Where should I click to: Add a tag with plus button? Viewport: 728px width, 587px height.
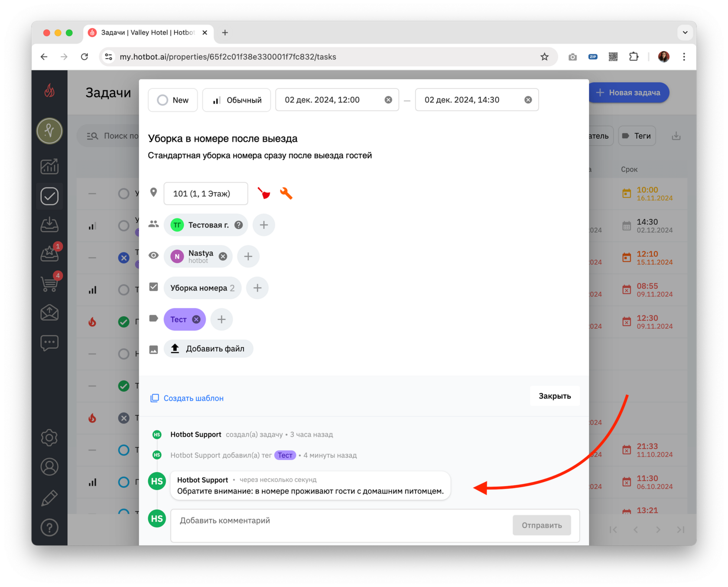tap(221, 319)
